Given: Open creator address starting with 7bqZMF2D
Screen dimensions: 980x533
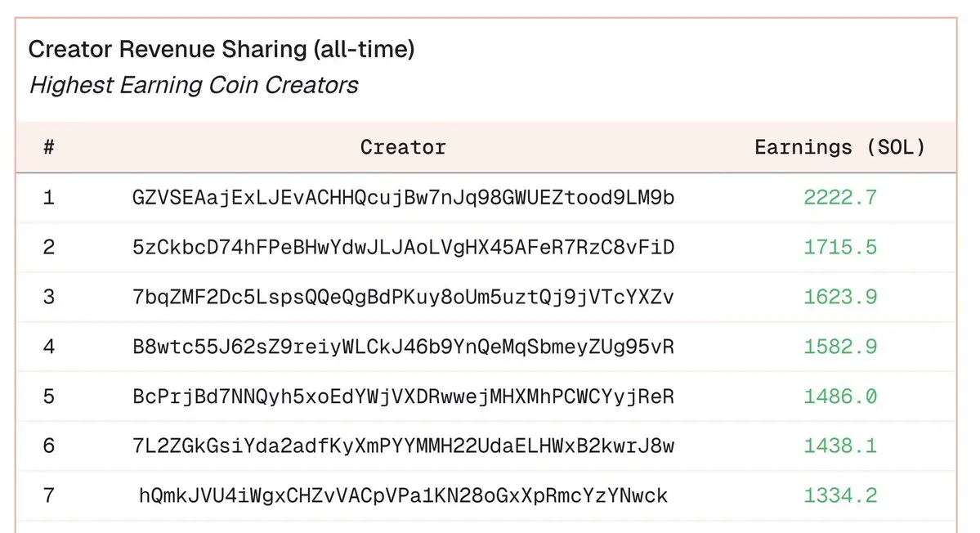Looking at the screenshot, I should click(403, 297).
